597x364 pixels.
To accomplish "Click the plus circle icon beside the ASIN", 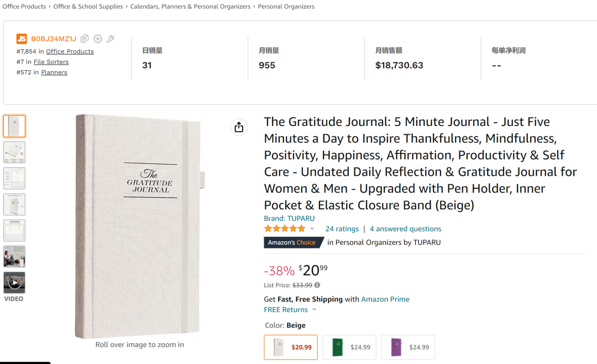I will coord(98,39).
